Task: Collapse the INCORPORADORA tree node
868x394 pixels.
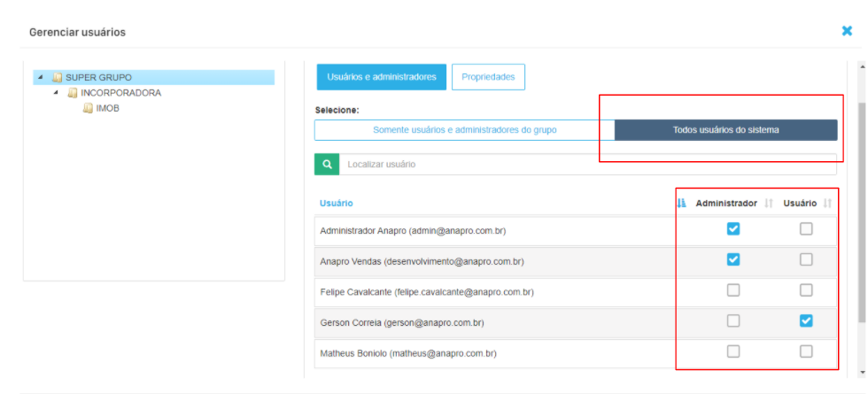Action: [x=56, y=93]
